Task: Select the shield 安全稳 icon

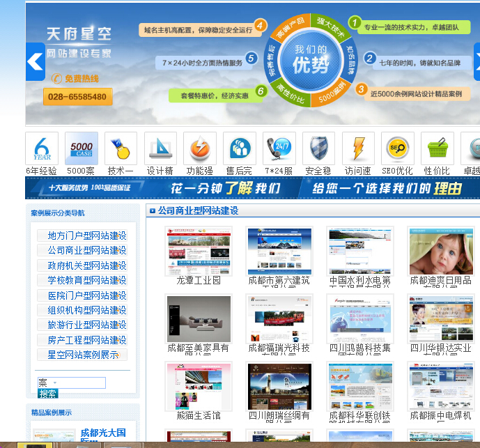Action: point(318,148)
